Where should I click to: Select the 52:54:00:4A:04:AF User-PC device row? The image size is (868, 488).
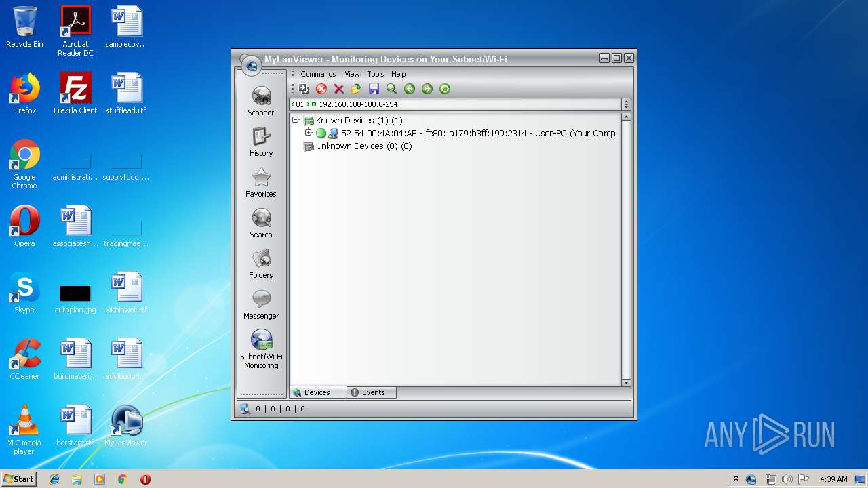(x=479, y=134)
